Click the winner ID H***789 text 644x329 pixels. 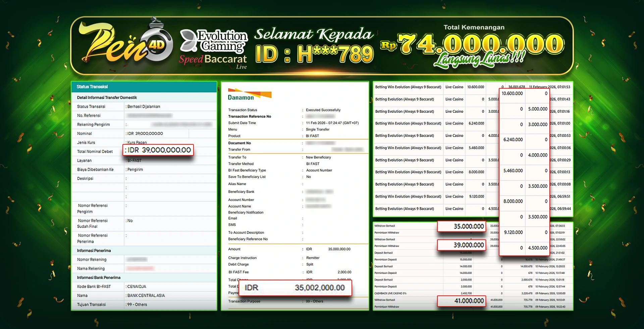[314, 54]
